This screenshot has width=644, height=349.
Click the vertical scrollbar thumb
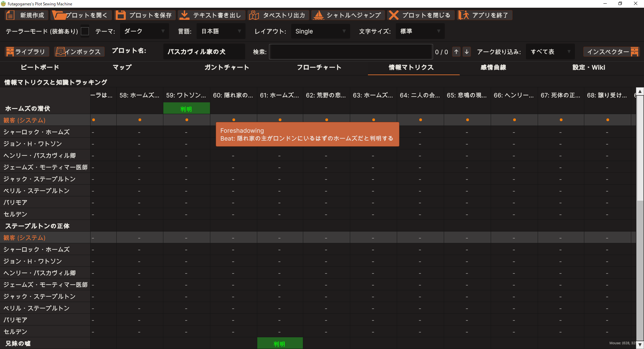[640, 148]
